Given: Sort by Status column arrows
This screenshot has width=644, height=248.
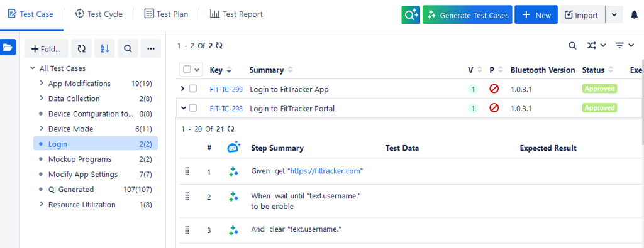Looking at the screenshot, I should click(x=611, y=70).
